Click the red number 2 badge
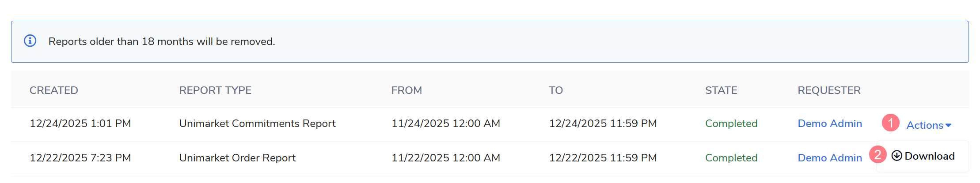This screenshot has height=183, width=980. point(877,155)
